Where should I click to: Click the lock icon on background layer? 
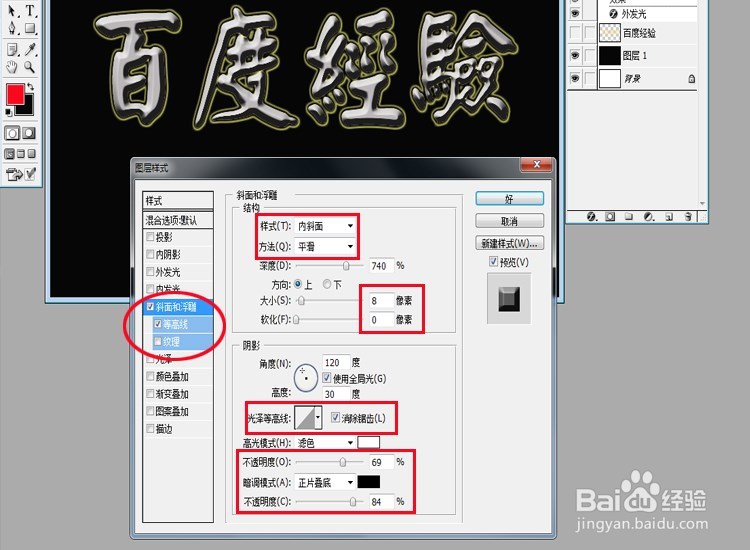pos(692,79)
